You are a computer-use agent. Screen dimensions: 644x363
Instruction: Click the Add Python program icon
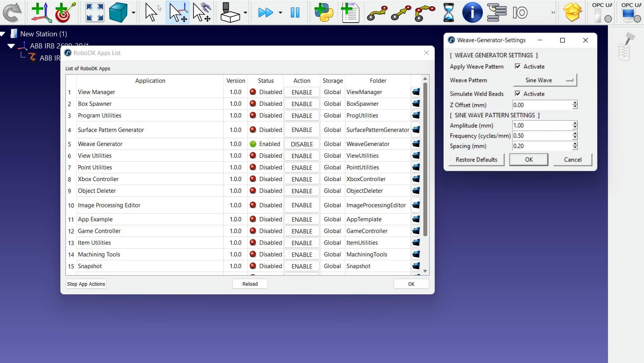pos(324,12)
